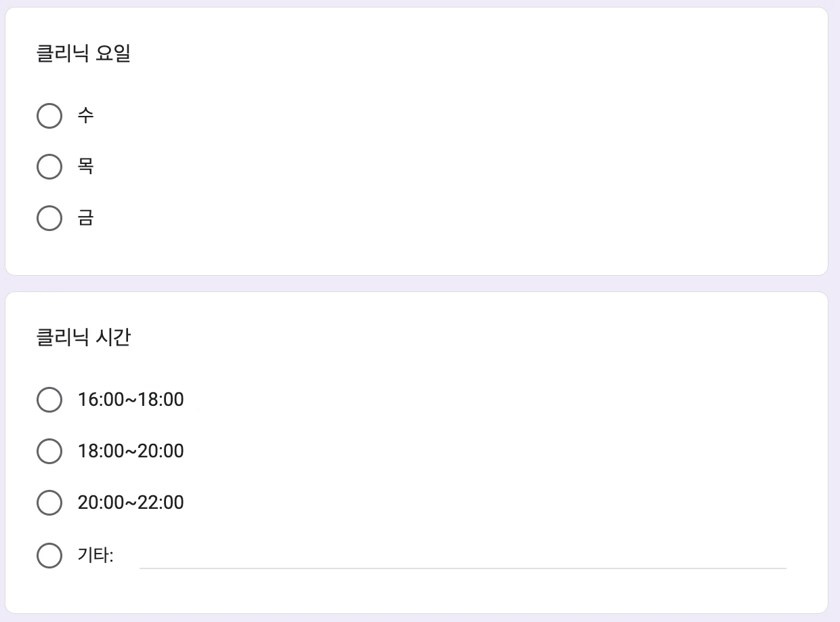Select the 수 radio circle
The image size is (840, 622).
(49, 116)
